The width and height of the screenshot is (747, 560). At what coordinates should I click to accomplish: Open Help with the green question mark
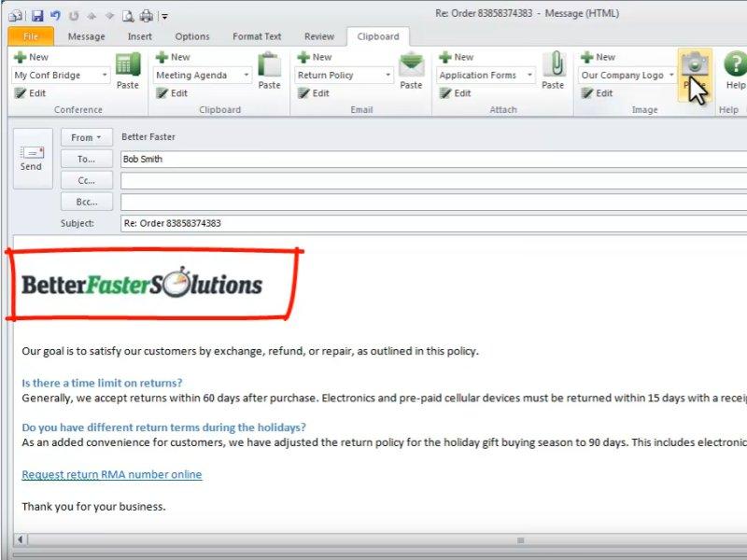coord(736,71)
